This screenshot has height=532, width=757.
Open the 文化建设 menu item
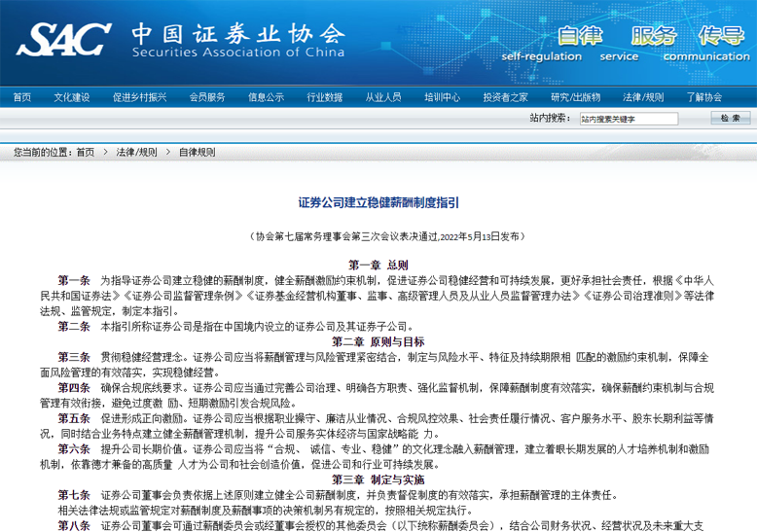click(x=72, y=97)
